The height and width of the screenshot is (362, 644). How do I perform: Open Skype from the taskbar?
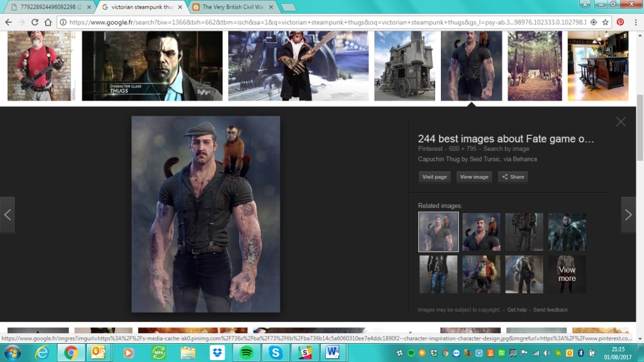pyautogui.click(x=275, y=353)
